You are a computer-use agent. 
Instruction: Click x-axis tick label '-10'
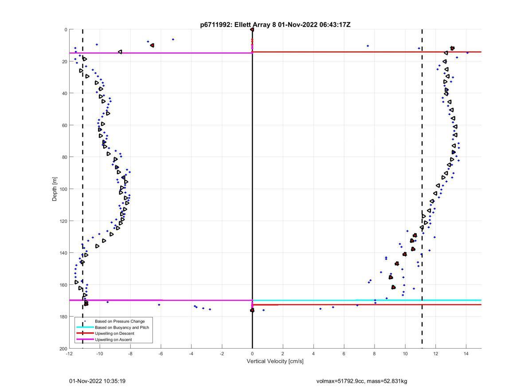(x=100, y=354)
